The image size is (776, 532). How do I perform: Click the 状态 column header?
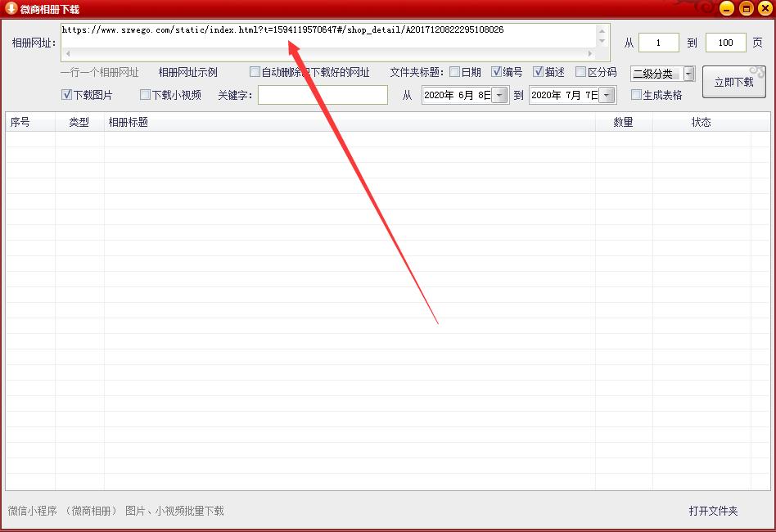702,122
